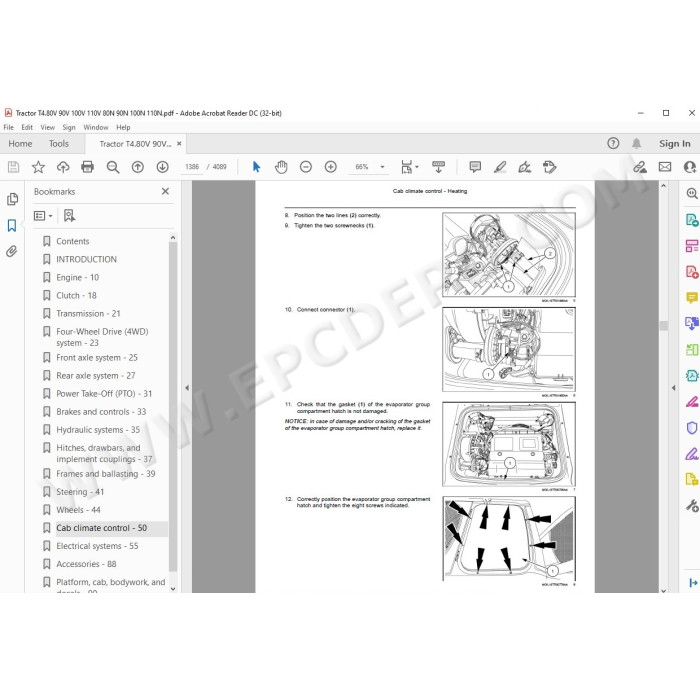The width and height of the screenshot is (700, 700).
Task: Share a link to file
Action: click(x=640, y=167)
